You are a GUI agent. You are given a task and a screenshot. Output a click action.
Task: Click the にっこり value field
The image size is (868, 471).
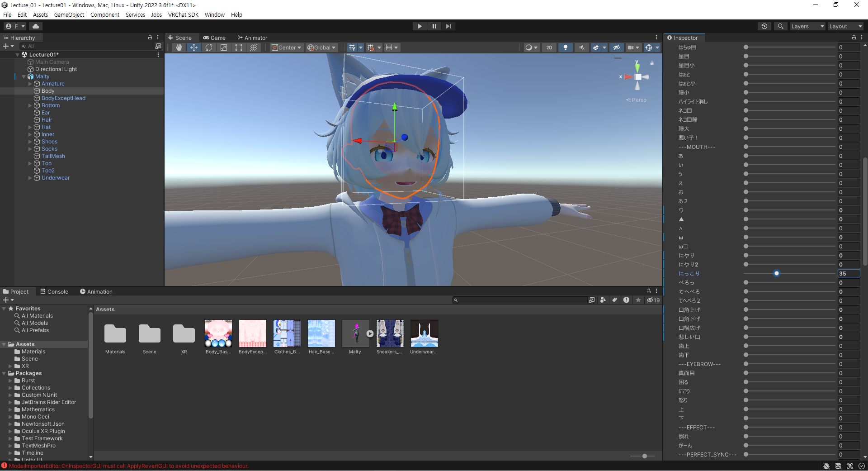(849, 273)
